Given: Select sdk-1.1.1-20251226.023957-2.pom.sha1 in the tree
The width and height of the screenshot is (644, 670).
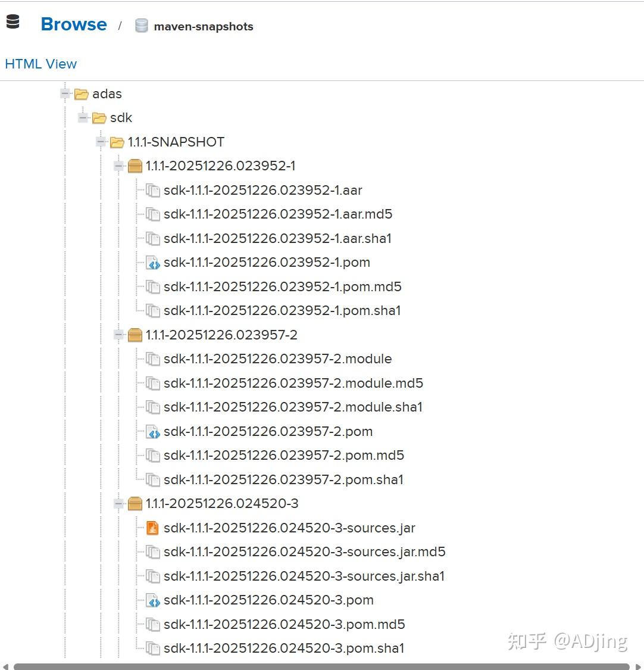Looking at the screenshot, I should pos(283,480).
